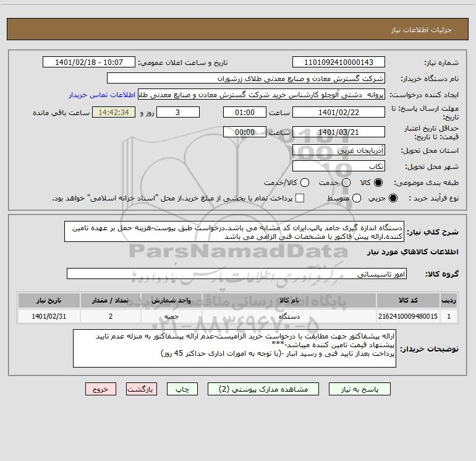The height and width of the screenshot is (461, 476).
Task: Click the delivery province field آذربایجان غربی
Action: pyautogui.click(x=339, y=150)
